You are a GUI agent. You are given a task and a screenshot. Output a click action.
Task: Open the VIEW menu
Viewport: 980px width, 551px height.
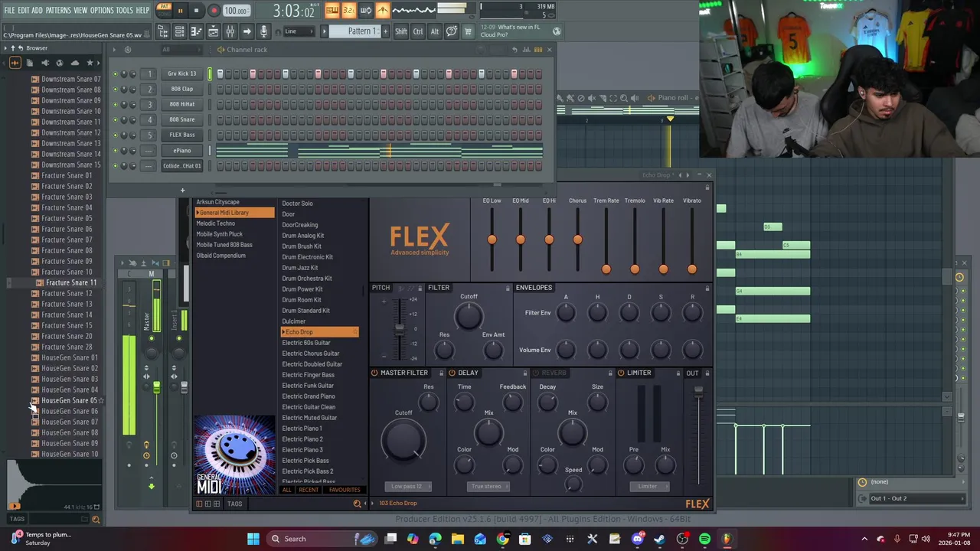coord(80,10)
